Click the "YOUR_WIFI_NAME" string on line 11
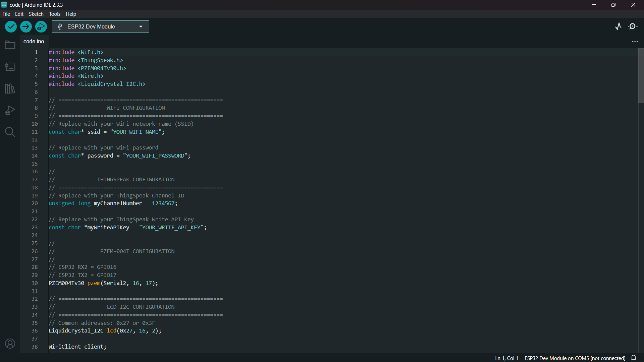 coord(136,132)
